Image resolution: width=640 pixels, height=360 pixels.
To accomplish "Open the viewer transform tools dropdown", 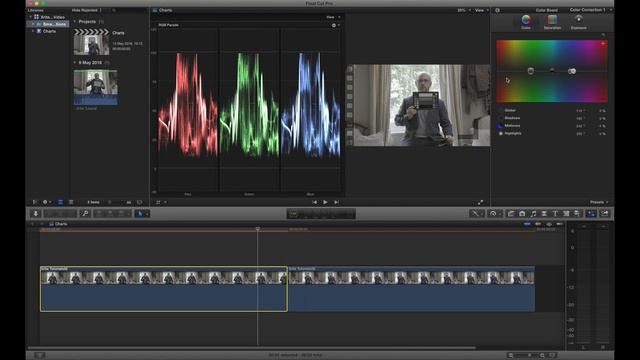I will (160, 202).
